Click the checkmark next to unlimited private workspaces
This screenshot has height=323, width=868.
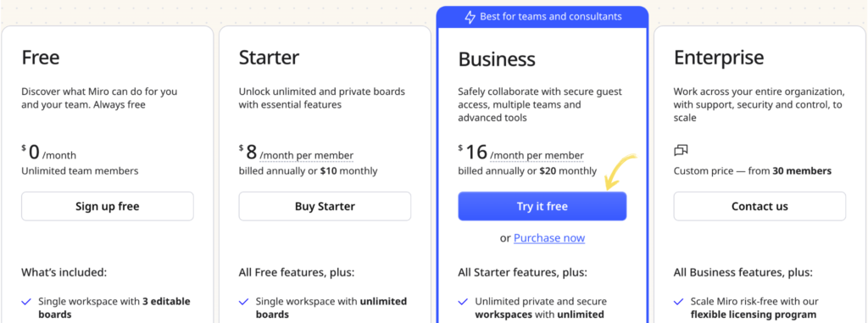click(x=463, y=302)
